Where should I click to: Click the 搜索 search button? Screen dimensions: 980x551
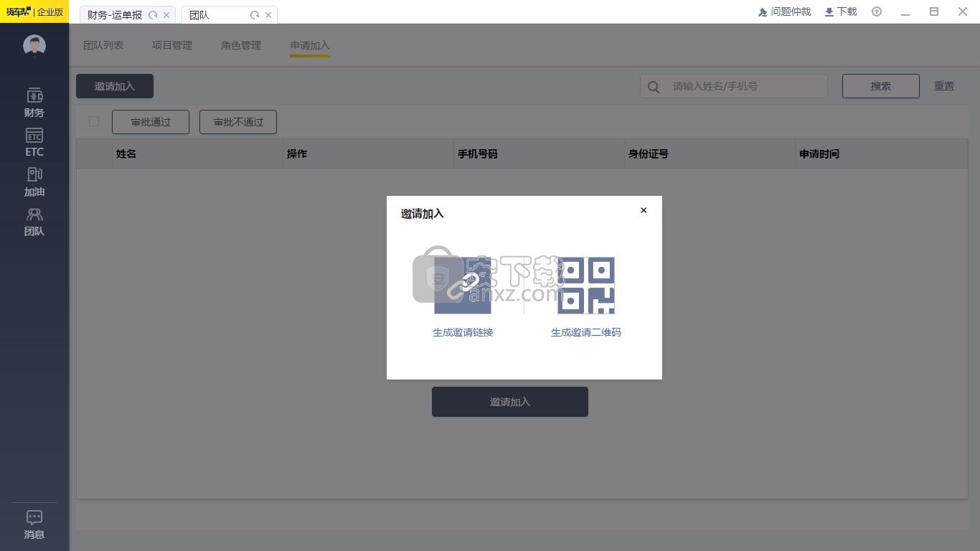click(x=881, y=86)
